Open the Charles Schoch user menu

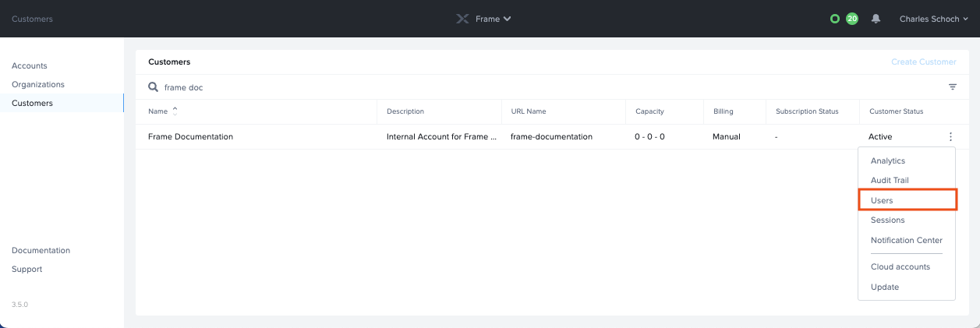pos(933,19)
